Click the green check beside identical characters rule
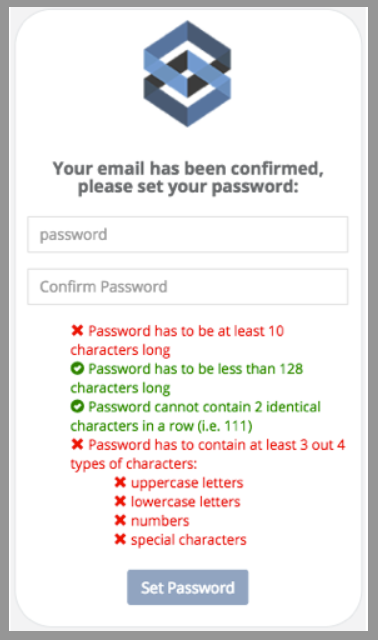This screenshot has width=378, height=640. tap(77, 407)
